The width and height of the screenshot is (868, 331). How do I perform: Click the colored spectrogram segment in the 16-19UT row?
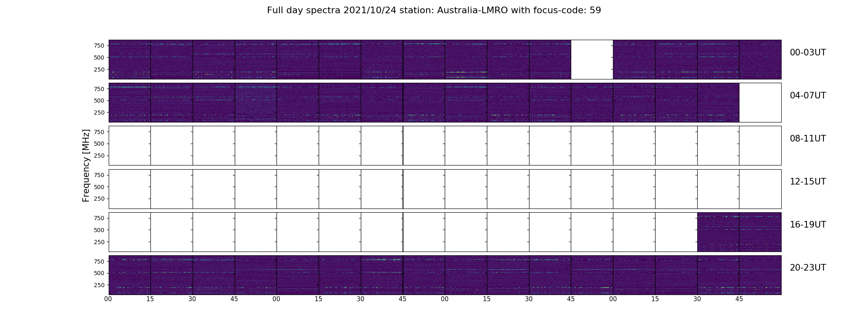739,232
